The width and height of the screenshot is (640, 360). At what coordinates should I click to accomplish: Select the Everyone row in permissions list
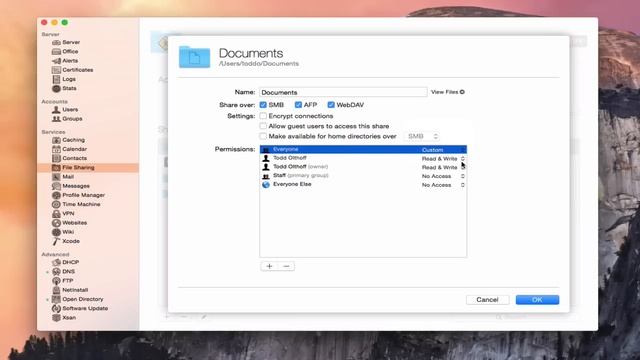click(x=363, y=149)
